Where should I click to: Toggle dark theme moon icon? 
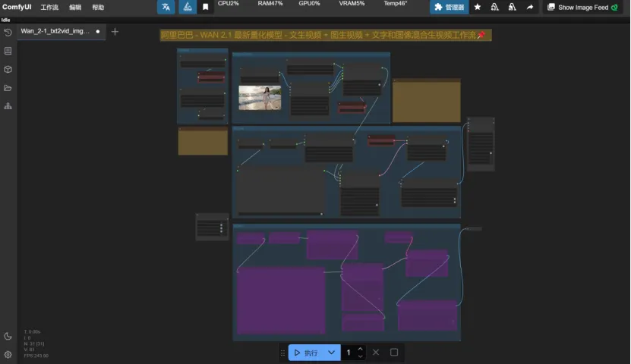click(8, 336)
